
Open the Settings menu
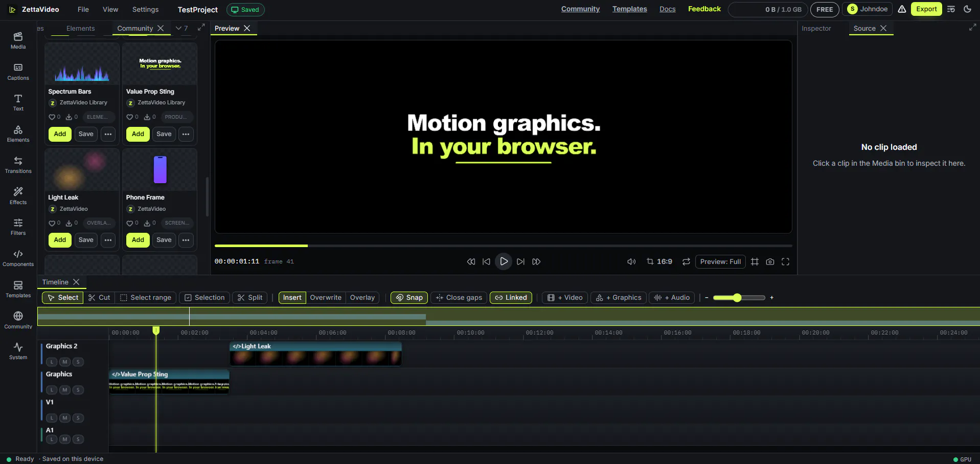click(x=145, y=9)
